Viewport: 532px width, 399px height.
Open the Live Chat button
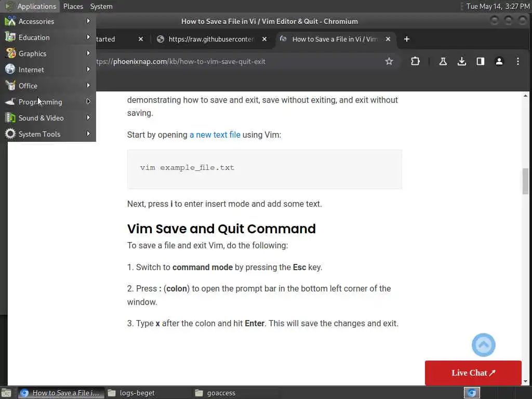(473, 373)
